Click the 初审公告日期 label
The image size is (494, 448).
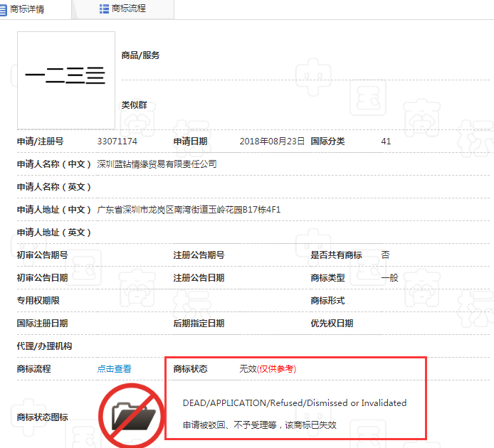[42, 277]
